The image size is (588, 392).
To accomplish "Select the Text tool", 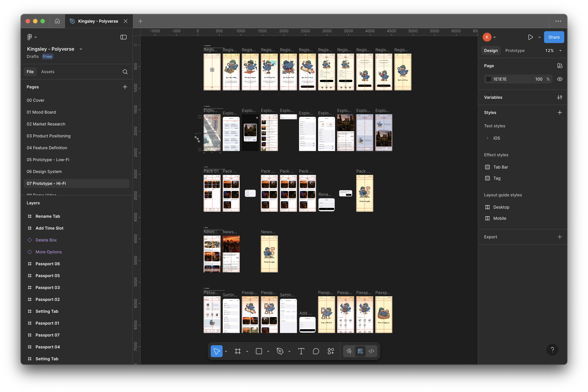I will point(301,351).
